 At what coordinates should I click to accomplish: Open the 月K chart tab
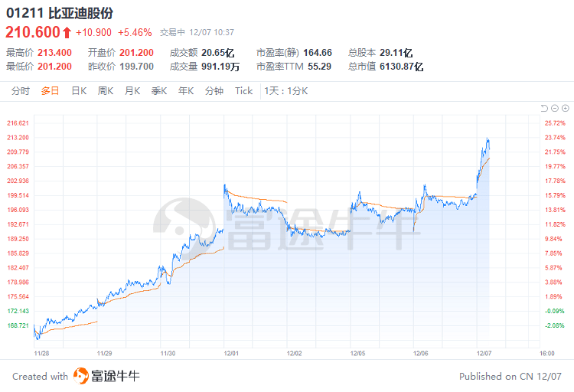[x=132, y=91]
